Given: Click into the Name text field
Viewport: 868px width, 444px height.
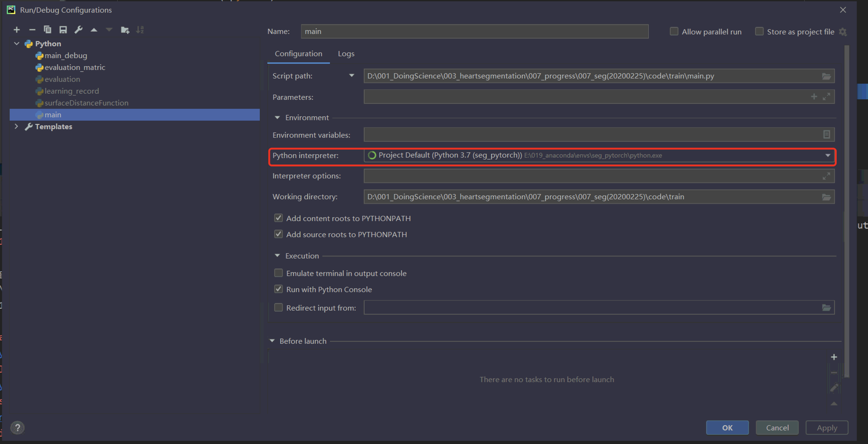Looking at the screenshot, I should 474,32.
